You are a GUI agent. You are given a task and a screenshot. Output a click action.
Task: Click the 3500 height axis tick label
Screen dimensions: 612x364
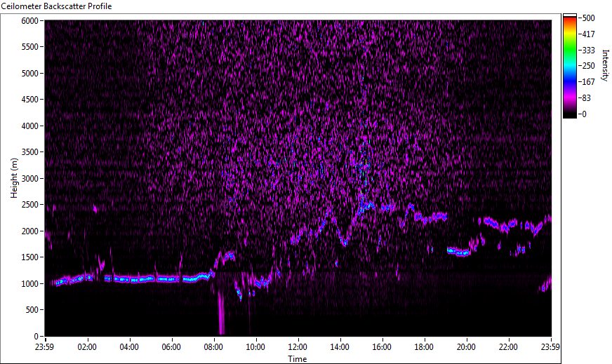tap(29, 152)
